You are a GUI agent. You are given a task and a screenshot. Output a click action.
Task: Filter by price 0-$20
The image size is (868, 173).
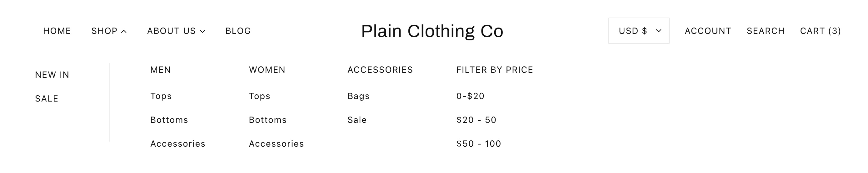click(x=470, y=96)
